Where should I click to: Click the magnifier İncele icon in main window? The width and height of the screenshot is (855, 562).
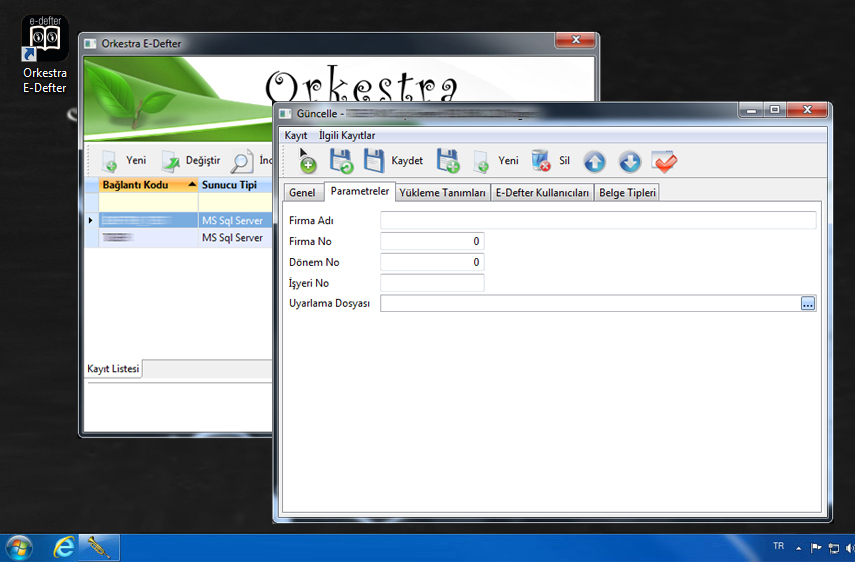242,161
